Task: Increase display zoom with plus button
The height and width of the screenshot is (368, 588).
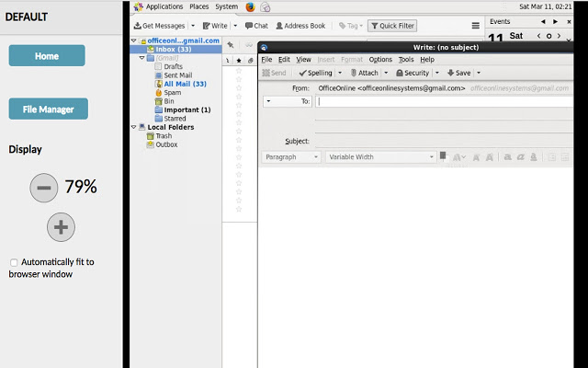Action: [x=62, y=227]
